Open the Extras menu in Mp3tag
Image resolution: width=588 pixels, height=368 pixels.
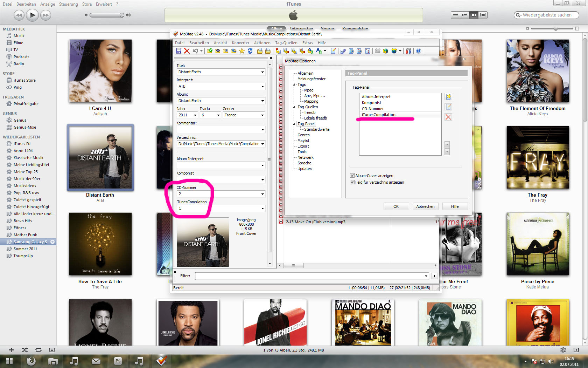[x=308, y=43]
